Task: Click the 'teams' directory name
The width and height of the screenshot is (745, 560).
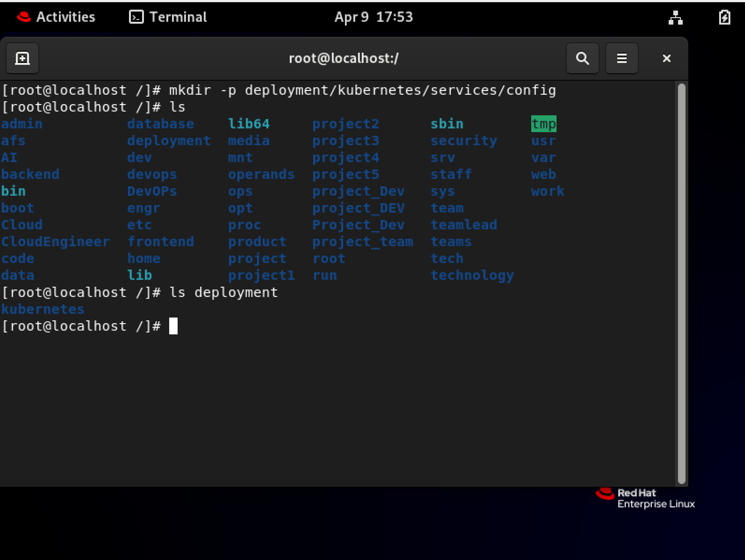Action: tap(451, 242)
